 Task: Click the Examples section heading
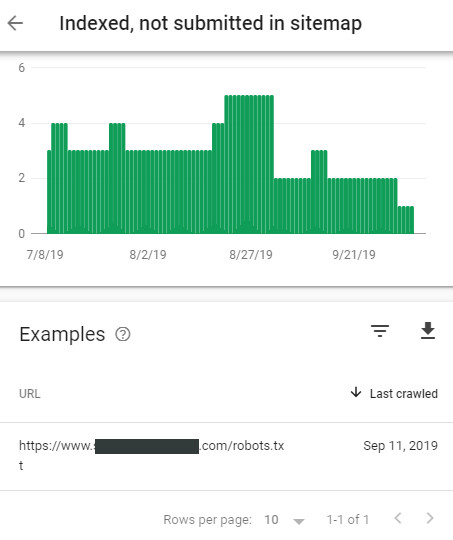[x=62, y=334]
